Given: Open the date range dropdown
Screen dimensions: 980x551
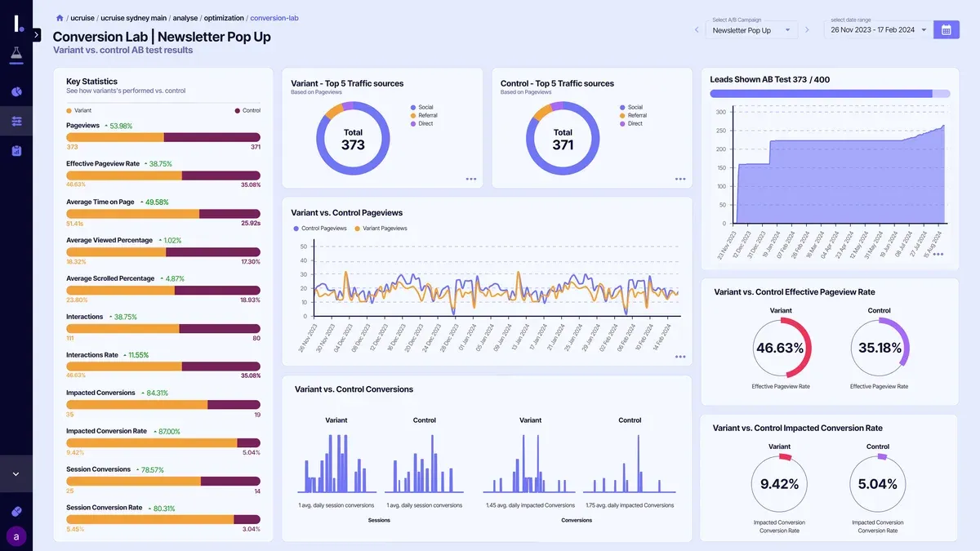Looking at the screenshot, I should (879, 30).
